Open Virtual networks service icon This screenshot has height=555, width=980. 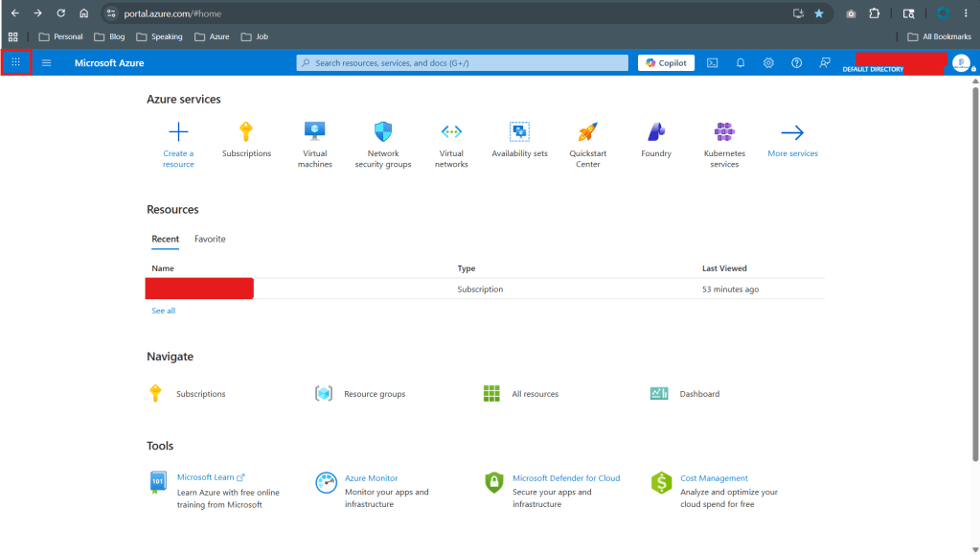coord(451,131)
